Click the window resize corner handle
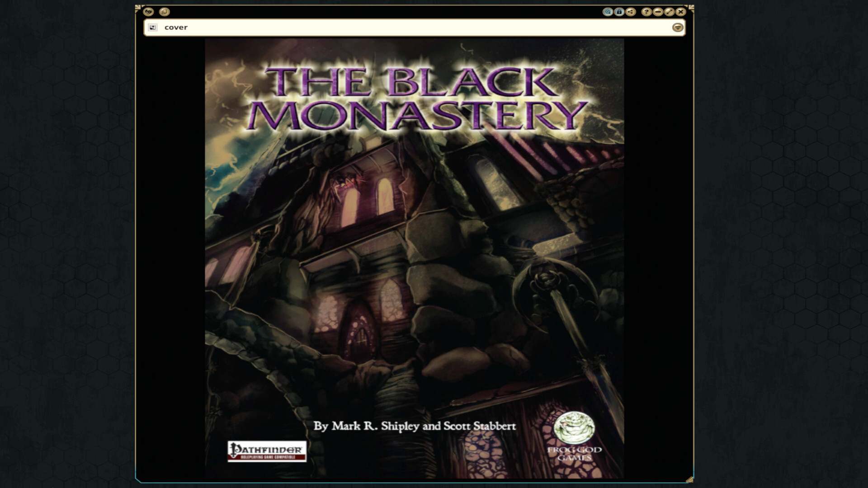The width and height of the screenshot is (868, 488). click(689, 479)
